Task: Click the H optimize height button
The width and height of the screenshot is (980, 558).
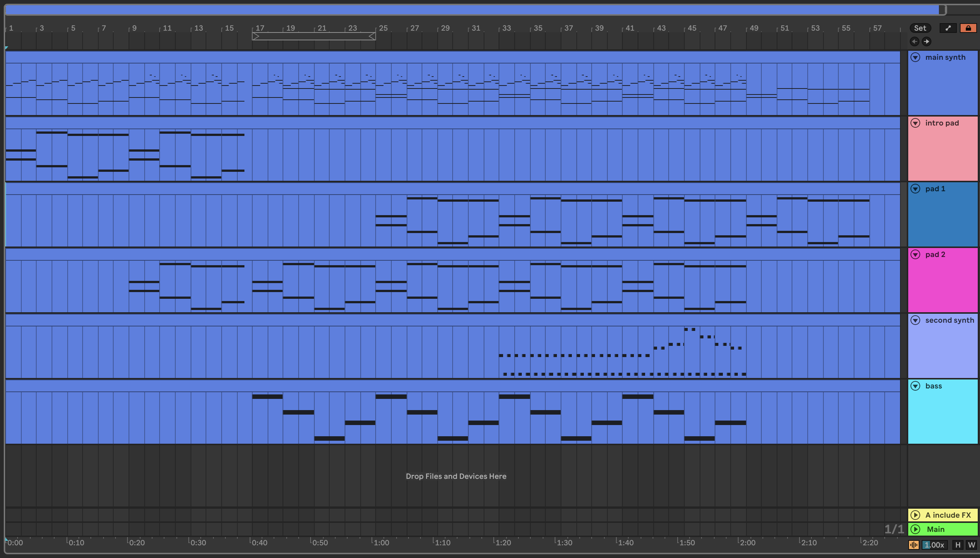Action: (958, 545)
